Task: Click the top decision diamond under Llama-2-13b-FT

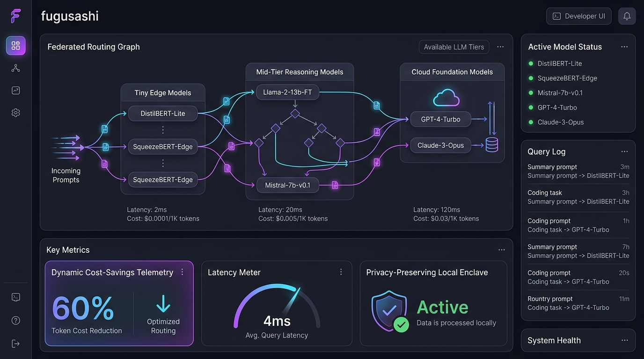Action: [x=295, y=113]
